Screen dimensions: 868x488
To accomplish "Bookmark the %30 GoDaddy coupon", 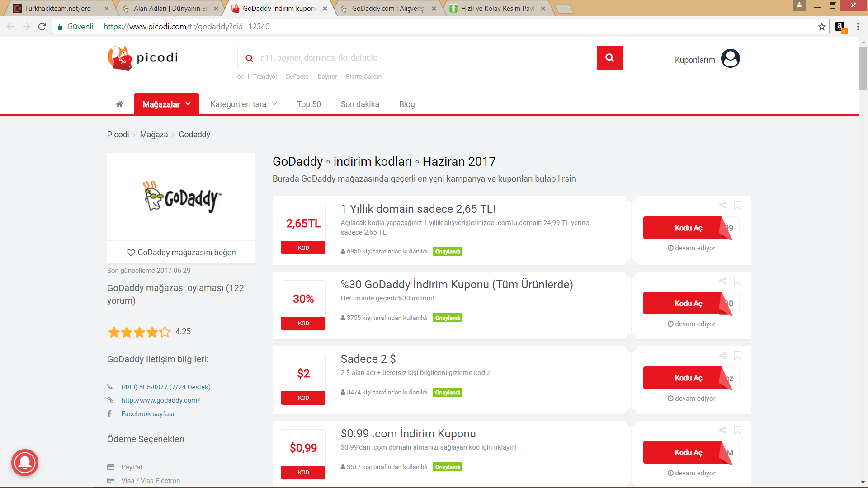I will 737,281.
